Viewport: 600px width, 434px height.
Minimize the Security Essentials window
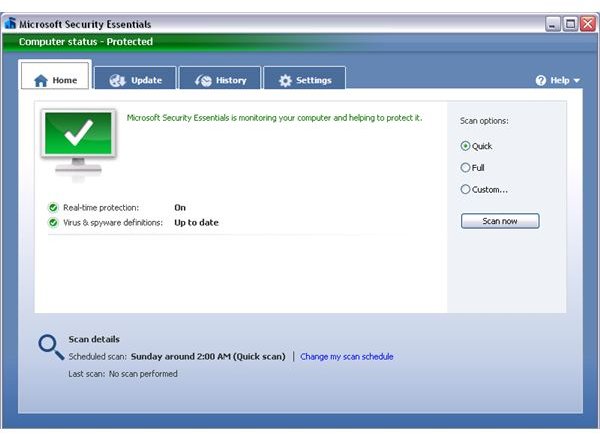pos(551,24)
